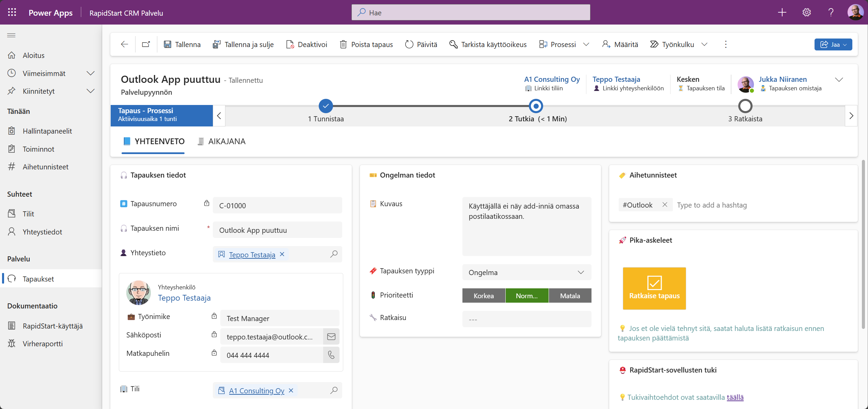The image size is (868, 409).
Task: Open Tapaukset in the sidebar
Action: pyautogui.click(x=38, y=278)
